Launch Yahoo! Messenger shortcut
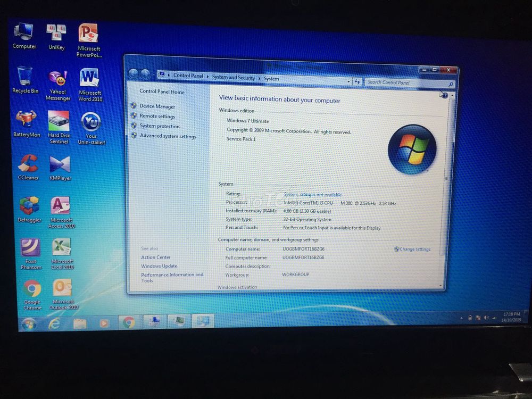This screenshot has height=399, width=532. (57, 86)
